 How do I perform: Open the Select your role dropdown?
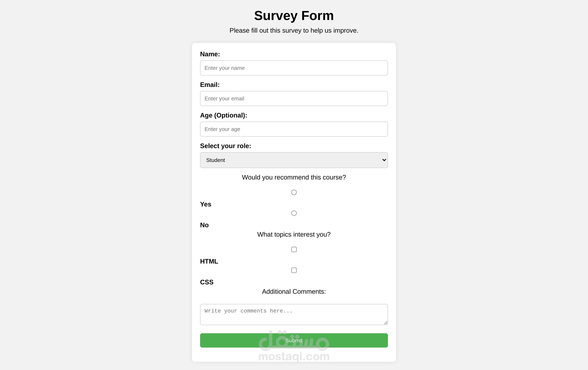(294, 160)
